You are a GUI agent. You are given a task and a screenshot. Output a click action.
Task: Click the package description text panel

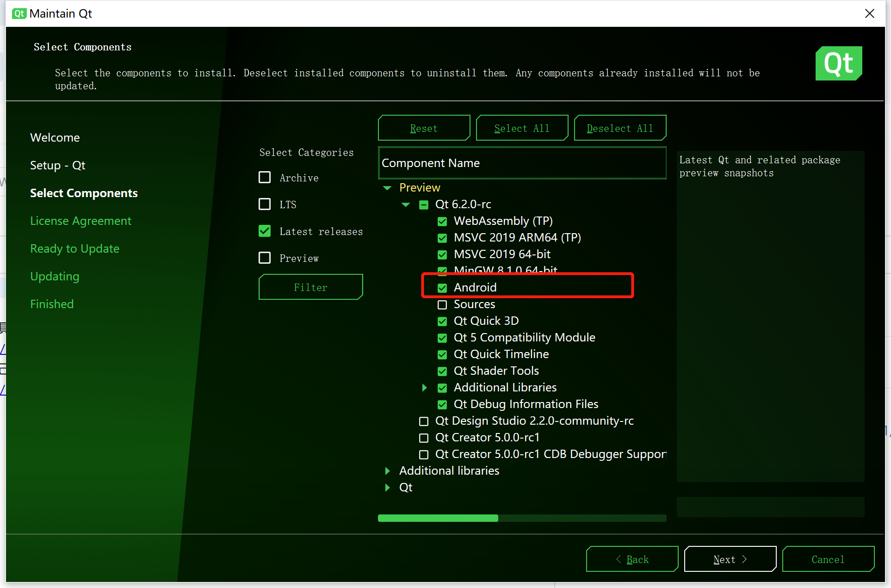tap(770, 316)
